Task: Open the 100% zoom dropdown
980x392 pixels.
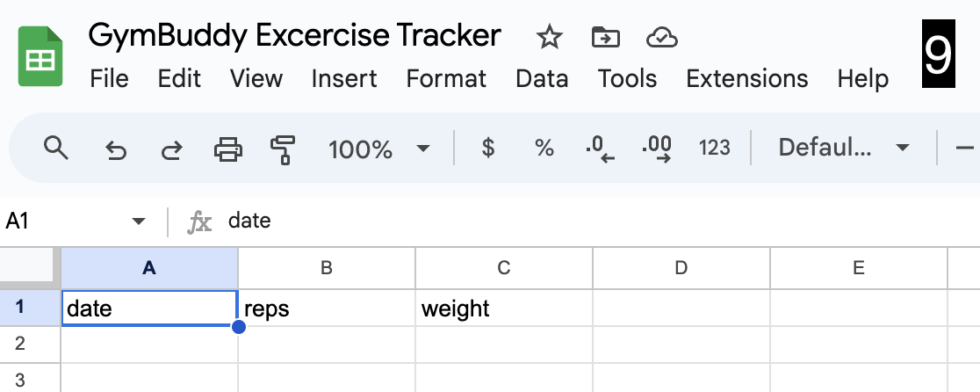Action: tap(379, 149)
